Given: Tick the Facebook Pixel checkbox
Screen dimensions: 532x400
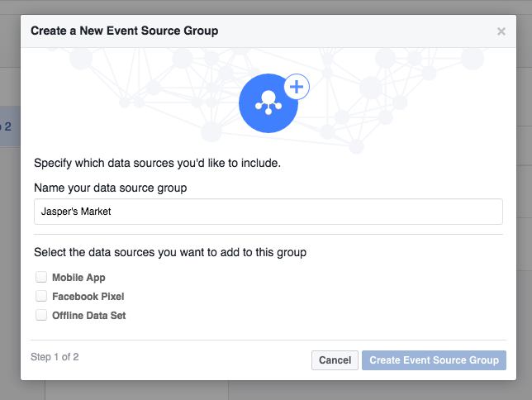Looking at the screenshot, I should click(41, 296).
